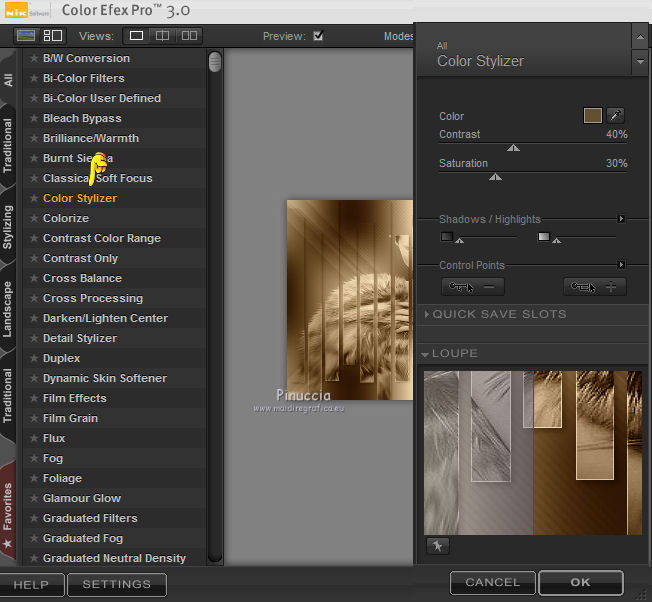Click the remove control point button
This screenshot has width=652, height=602.
pyautogui.click(x=472, y=287)
